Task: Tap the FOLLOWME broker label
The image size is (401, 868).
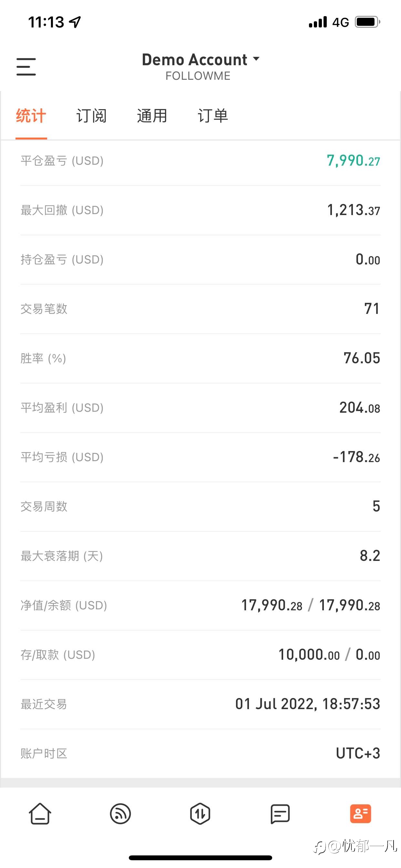Action: [198, 76]
